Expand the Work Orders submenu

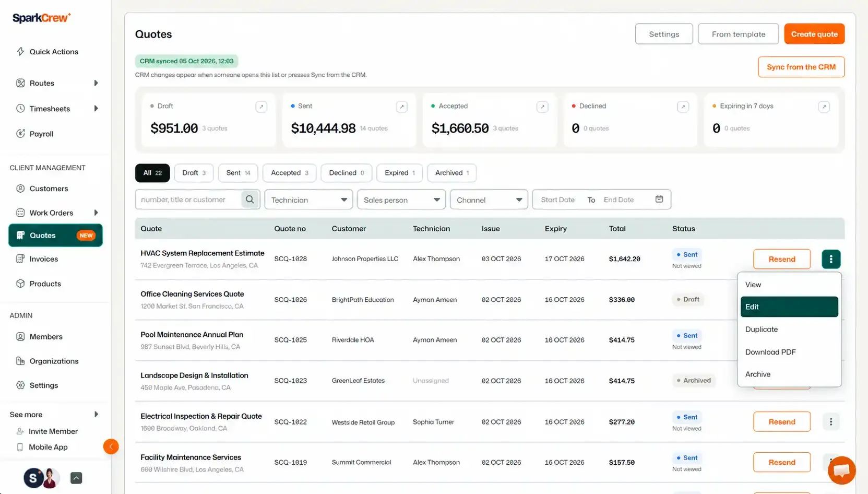(x=96, y=213)
